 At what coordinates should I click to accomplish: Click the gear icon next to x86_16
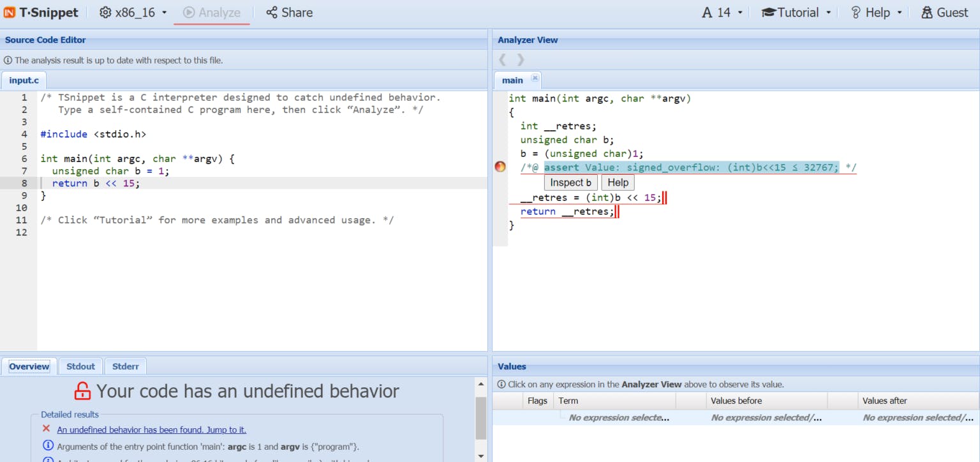coord(105,12)
